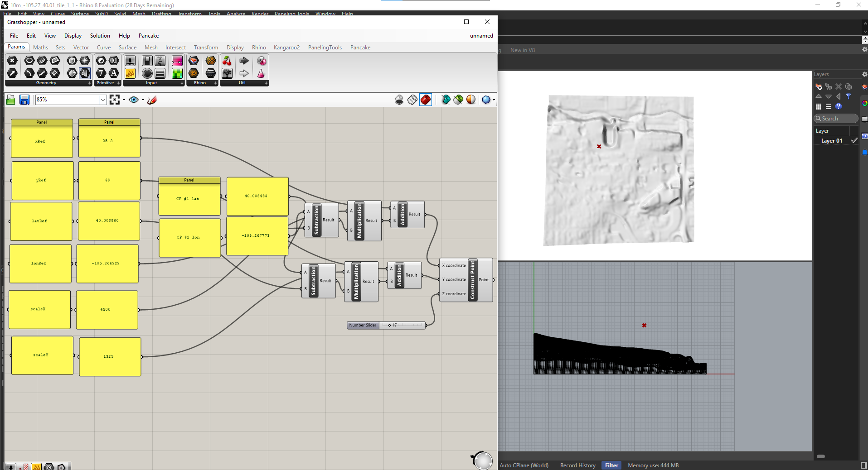Create new layer in Layers panel
868x470 pixels.
[819, 86]
